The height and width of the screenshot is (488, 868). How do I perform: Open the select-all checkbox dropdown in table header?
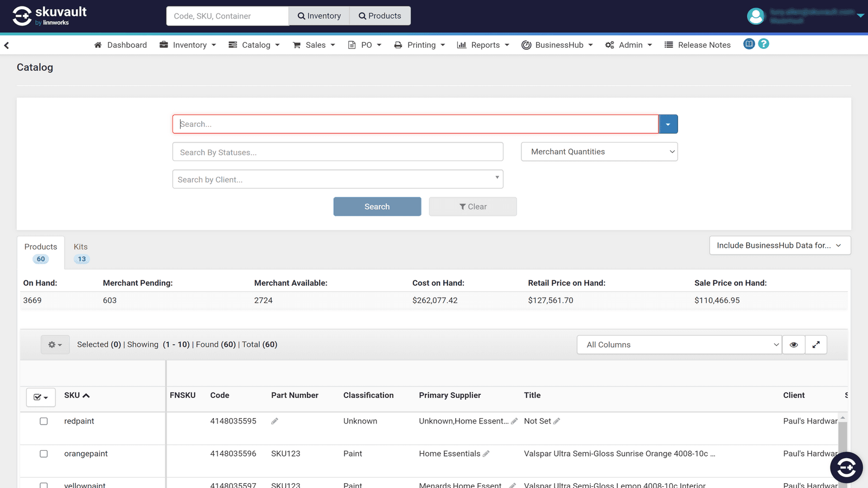(x=40, y=397)
